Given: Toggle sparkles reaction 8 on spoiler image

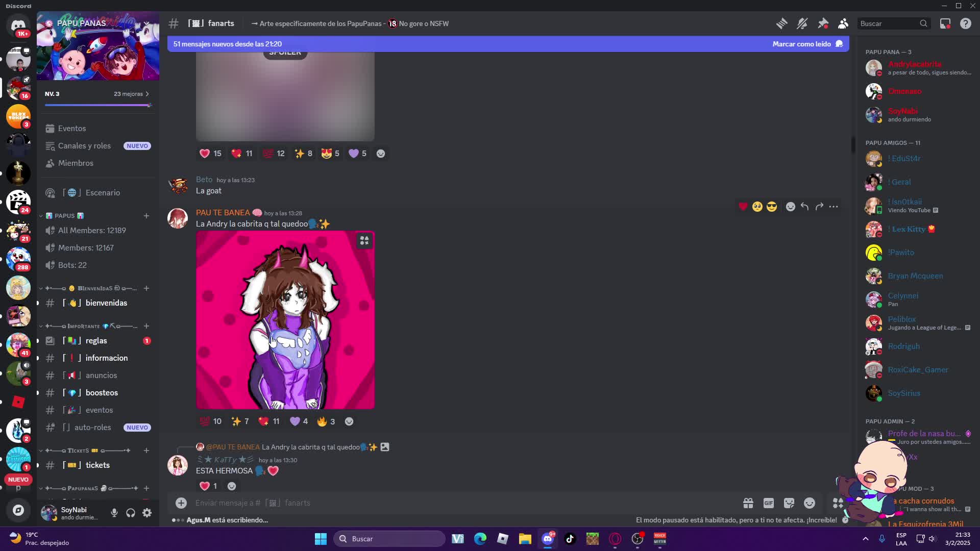Looking at the screenshot, I should pos(304,154).
